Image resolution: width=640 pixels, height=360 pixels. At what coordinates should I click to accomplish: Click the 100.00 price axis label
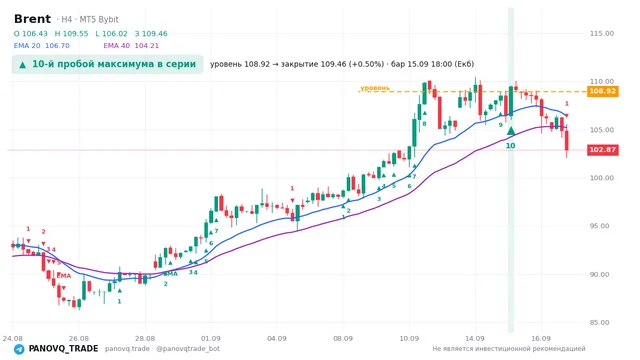pyautogui.click(x=602, y=178)
